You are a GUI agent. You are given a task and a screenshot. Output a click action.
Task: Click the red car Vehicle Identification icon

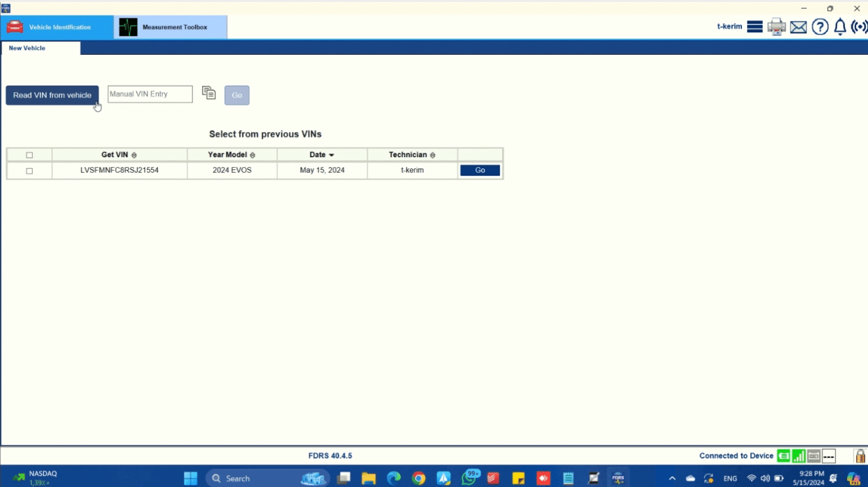click(x=15, y=27)
